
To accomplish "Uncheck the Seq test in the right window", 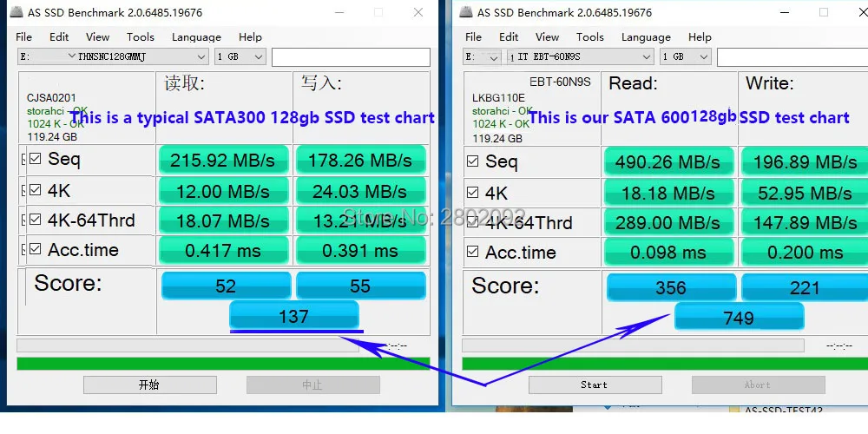I will pyautogui.click(x=473, y=161).
